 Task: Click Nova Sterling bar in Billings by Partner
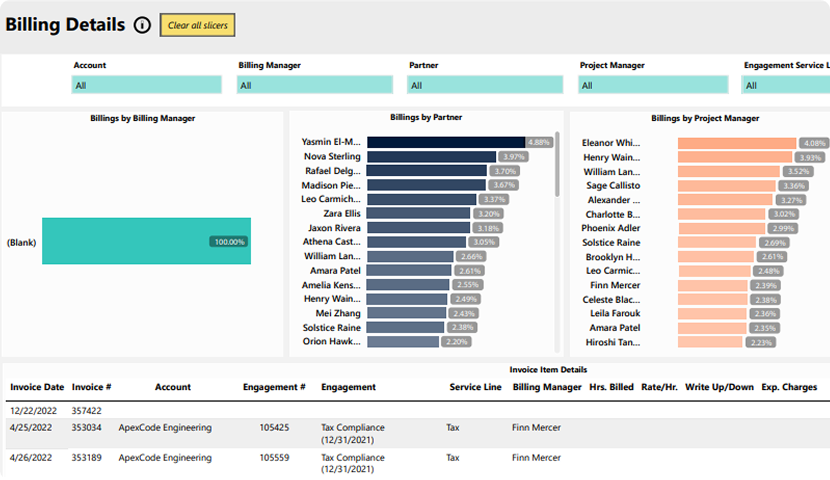click(x=431, y=157)
